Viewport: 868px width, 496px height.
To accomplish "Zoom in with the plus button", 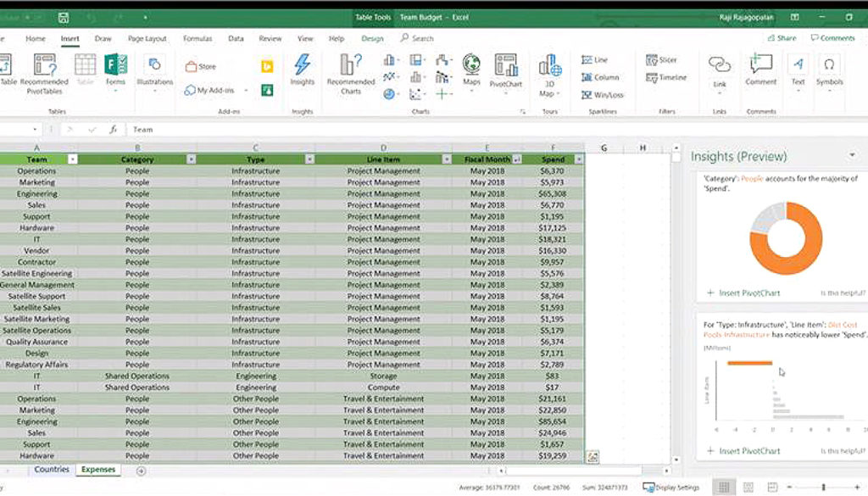I will coord(857,488).
